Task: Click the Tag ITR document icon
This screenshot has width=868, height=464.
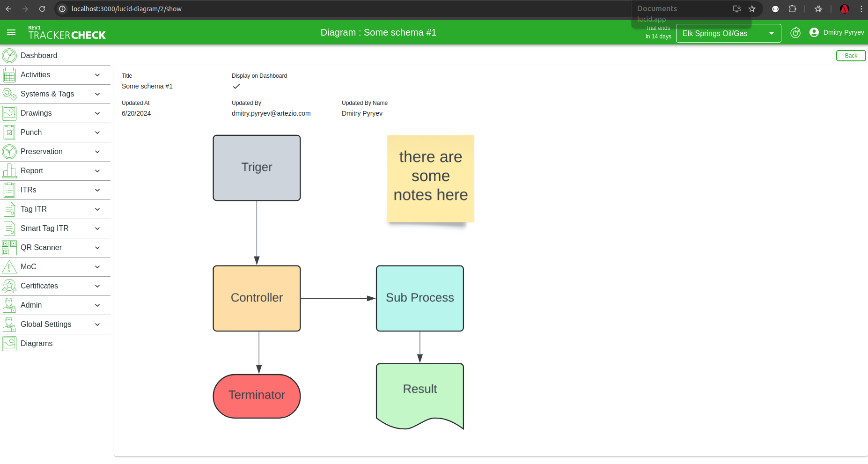Action: point(9,209)
